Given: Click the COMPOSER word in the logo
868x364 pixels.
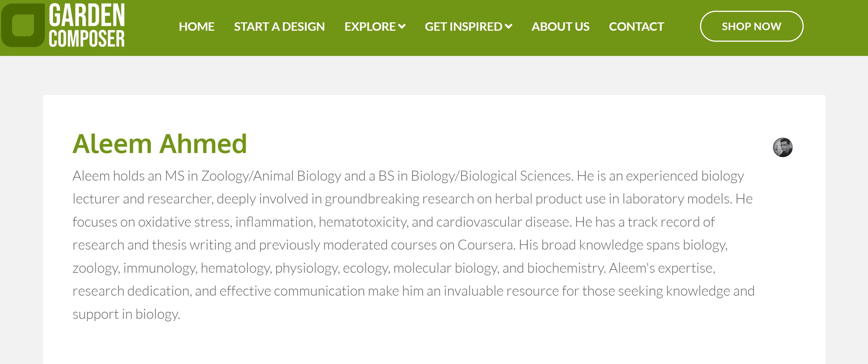Looking at the screenshot, I should coord(87,39).
